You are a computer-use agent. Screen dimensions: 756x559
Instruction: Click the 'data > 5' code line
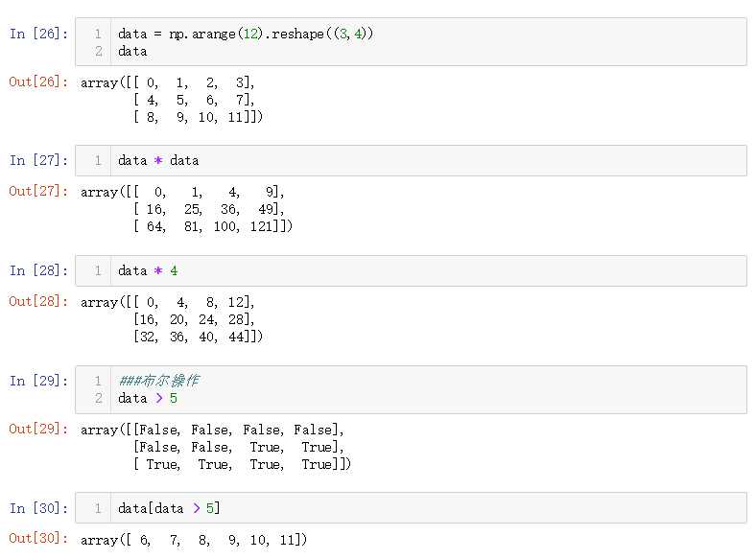(148, 398)
